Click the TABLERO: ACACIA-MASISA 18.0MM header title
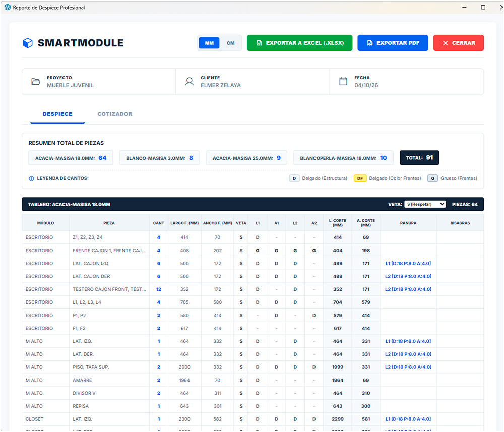The image size is (504, 432). pos(69,204)
